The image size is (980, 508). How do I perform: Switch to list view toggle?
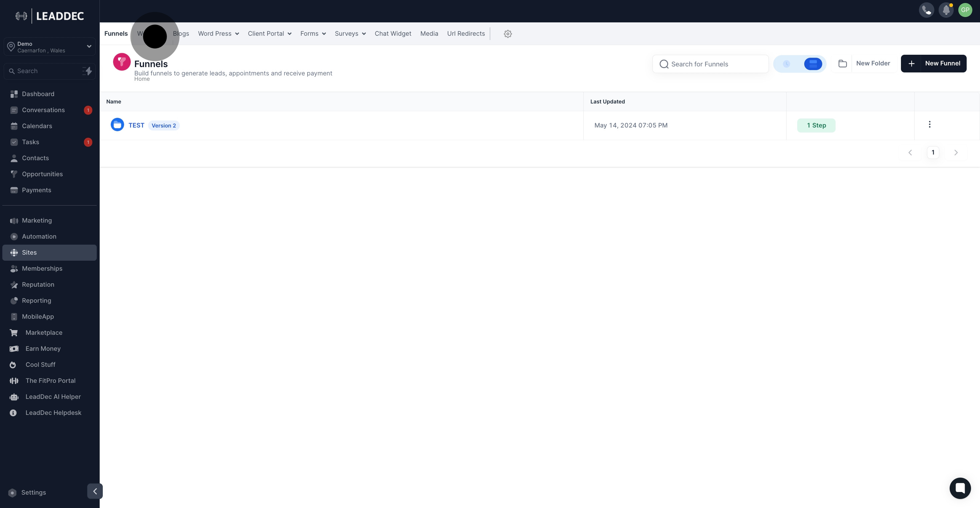tap(813, 64)
